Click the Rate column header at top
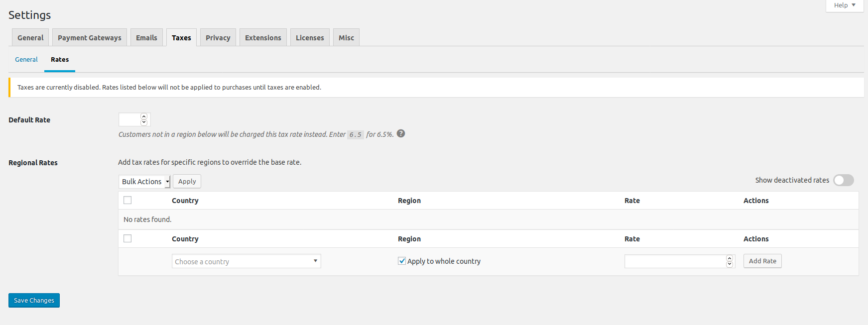The width and height of the screenshot is (868, 325). click(x=632, y=201)
